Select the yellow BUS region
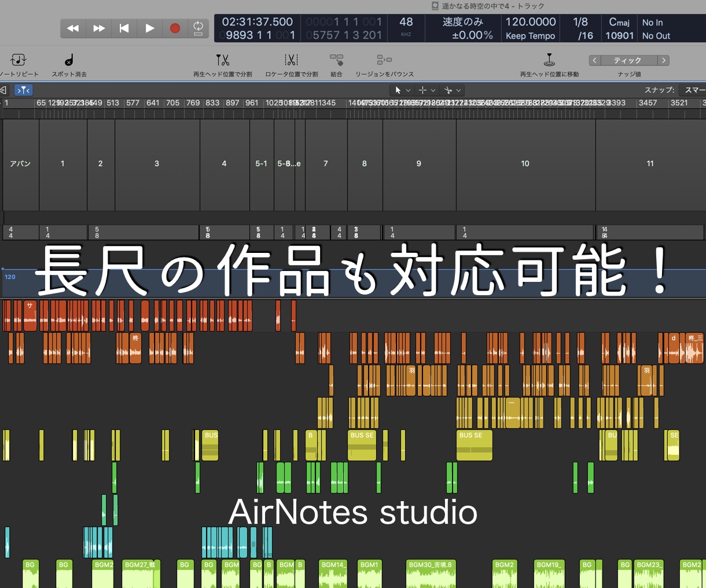This screenshot has height=588, width=706. pyautogui.click(x=210, y=446)
